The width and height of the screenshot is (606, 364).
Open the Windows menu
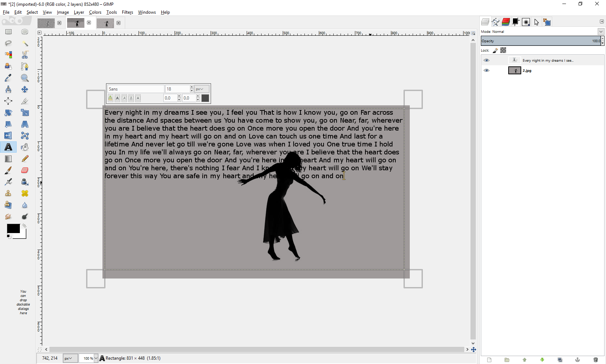click(x=147, y=12)
